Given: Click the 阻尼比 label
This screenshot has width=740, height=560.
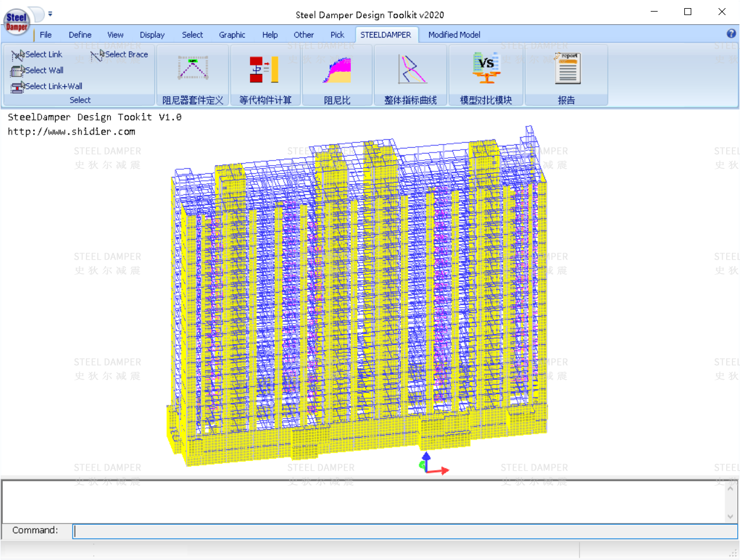Looking at the screenshot, I should coord(337,100).
